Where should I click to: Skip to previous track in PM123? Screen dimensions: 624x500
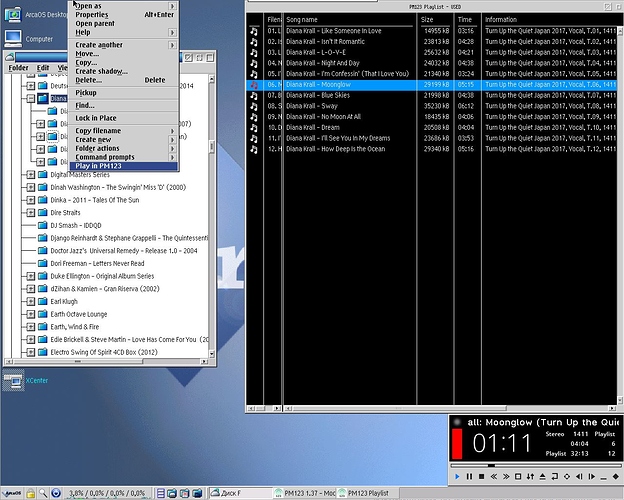point(579,476)
